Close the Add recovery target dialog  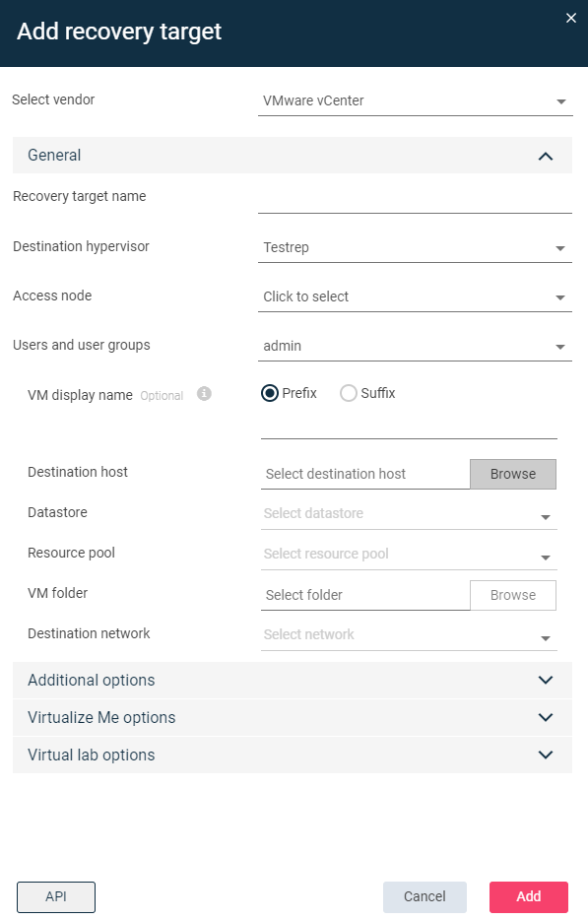pos(571,18)
